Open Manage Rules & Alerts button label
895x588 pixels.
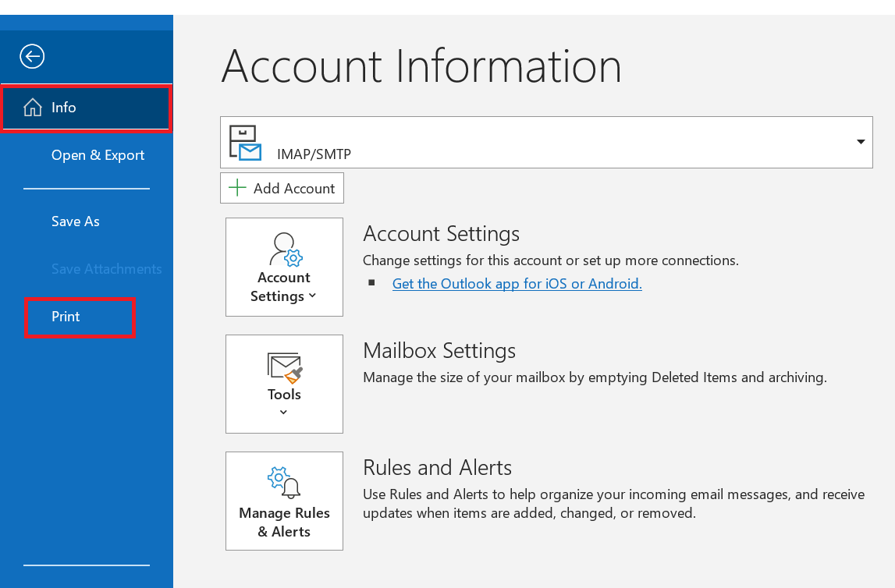click(284, 522)
